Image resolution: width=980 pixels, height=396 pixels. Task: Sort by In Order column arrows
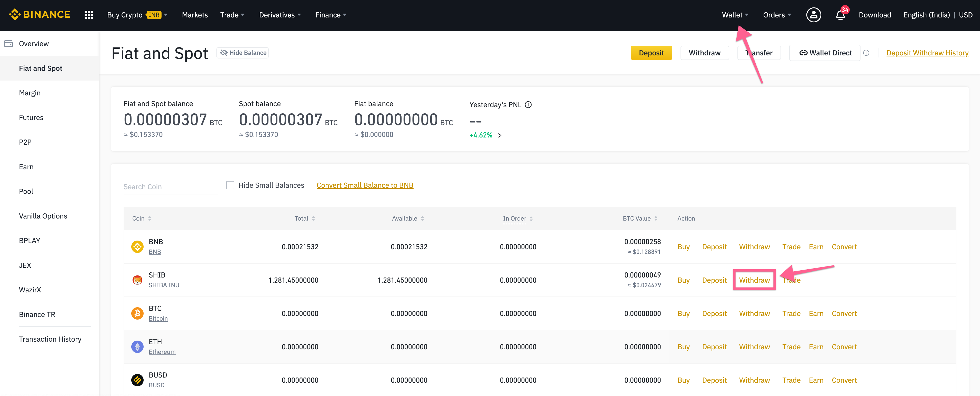pos(532,219)
